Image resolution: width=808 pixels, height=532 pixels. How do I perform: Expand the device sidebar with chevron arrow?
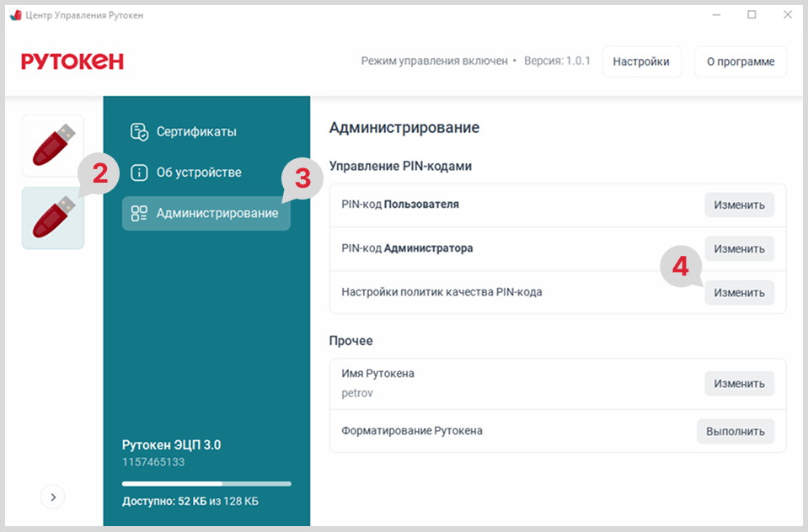click(53, 497)
